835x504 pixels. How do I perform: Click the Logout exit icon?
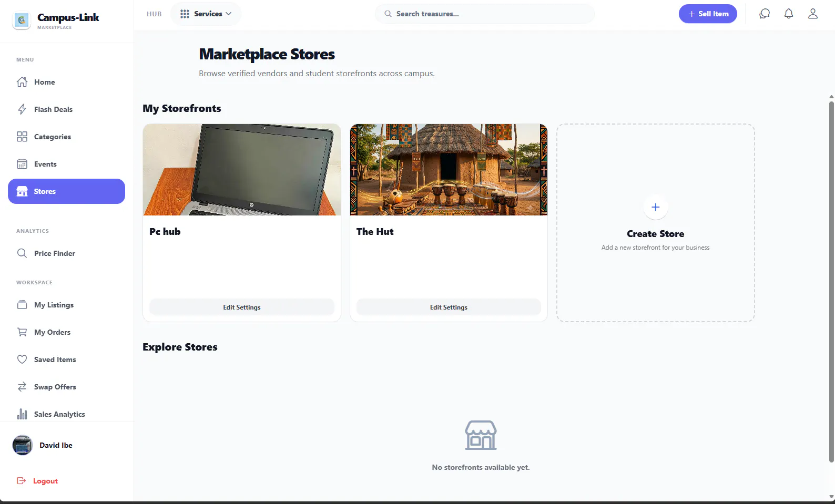[22, 481]
